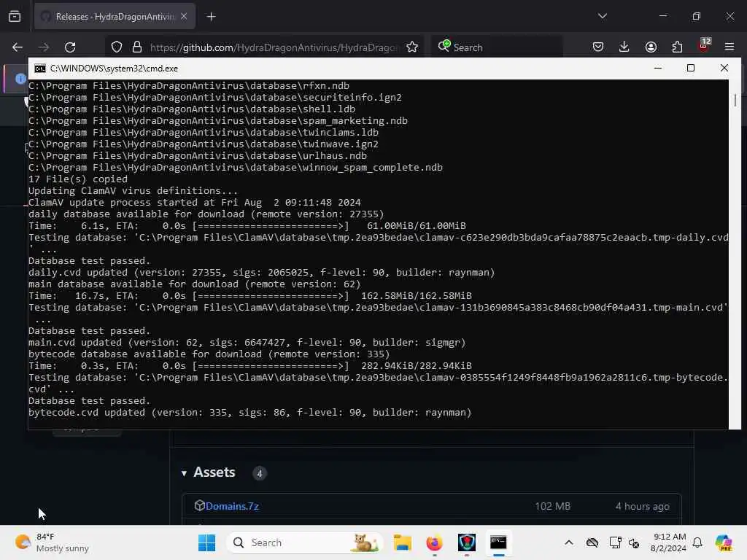Click the main.cvd updated output line
The image size is (747, 560).
247,343
